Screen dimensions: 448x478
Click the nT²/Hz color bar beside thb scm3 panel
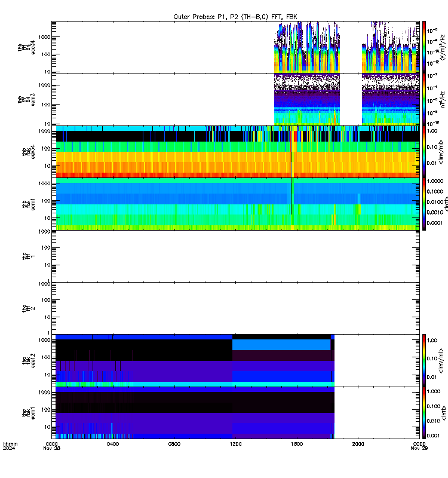pos(424,99)
